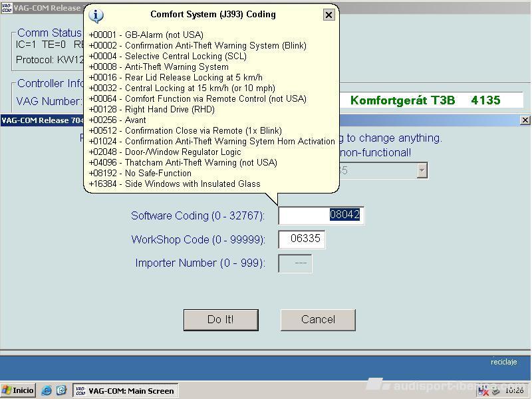
Task: Click the "Importer Number (0 - 999):" label
Action: (200, 263)
